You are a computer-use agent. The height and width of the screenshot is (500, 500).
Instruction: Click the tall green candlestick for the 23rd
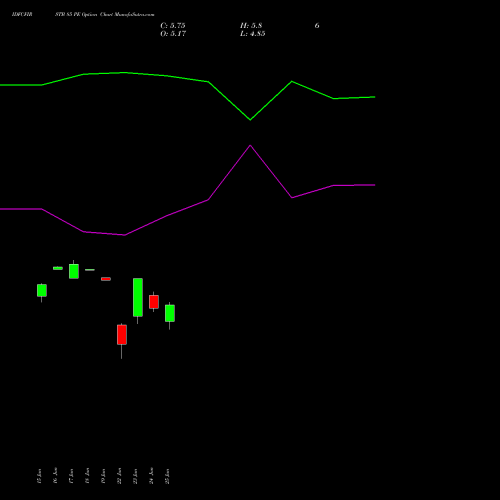(138, 297)
